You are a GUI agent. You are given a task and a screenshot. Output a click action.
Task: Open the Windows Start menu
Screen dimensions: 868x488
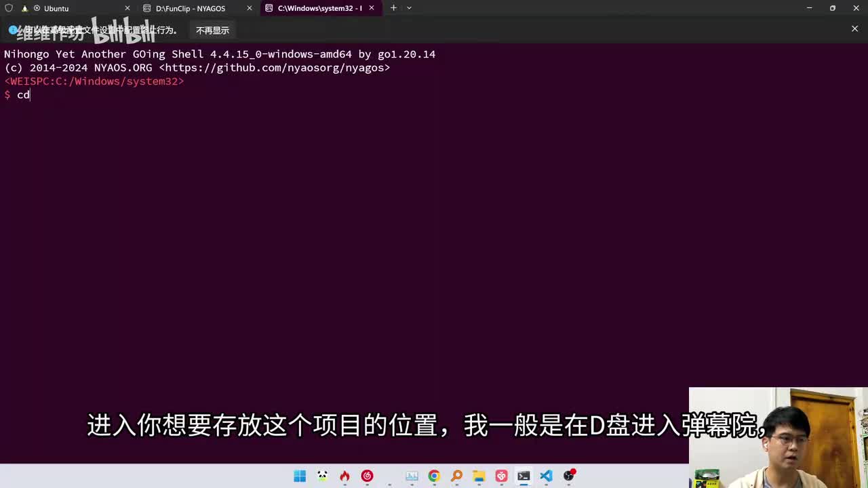(x=300, y=476)
